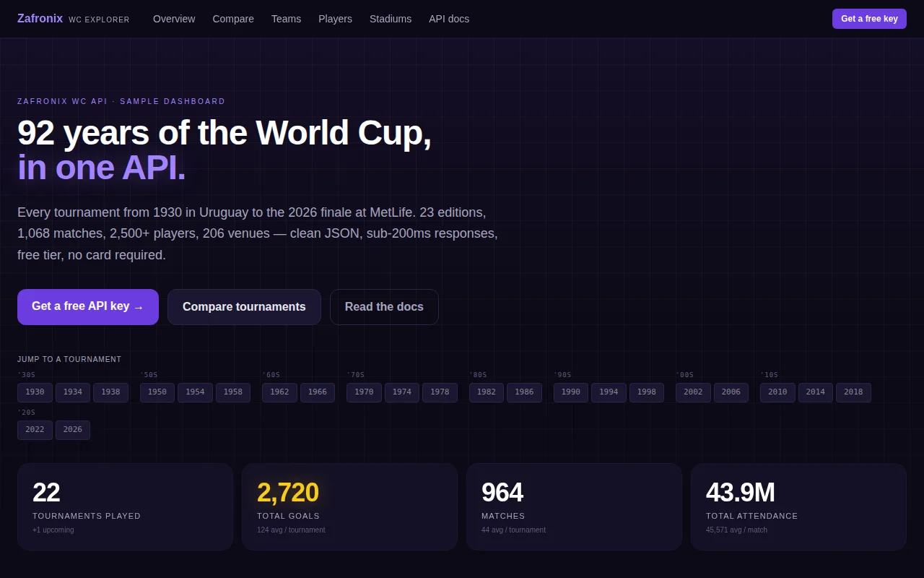
Task: Jump to the 1974 tournament
Action: coord(402,392)
